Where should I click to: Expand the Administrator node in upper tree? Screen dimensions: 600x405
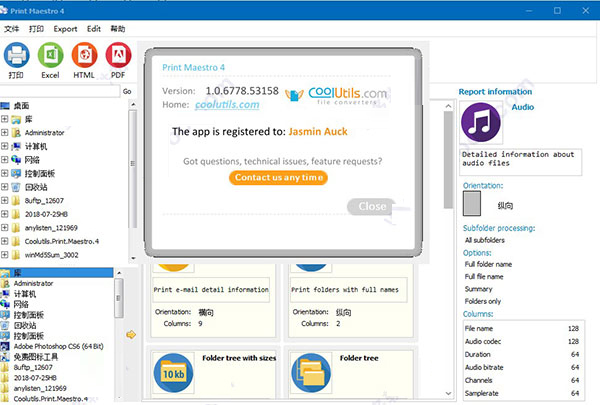coord(4,132)
